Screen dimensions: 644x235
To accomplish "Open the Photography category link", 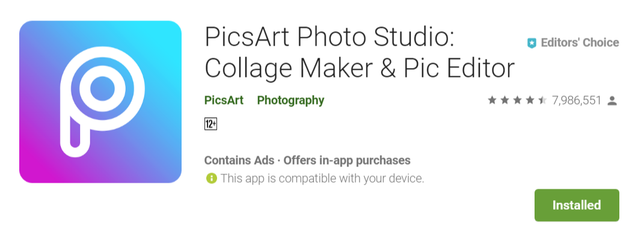I will pos(290,100).
